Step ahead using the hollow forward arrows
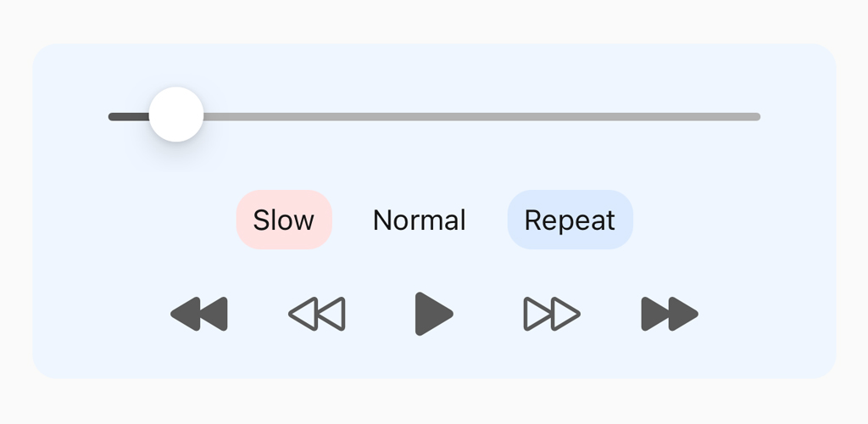This screenshot has width=868, height=424. [x=552, y=314]
